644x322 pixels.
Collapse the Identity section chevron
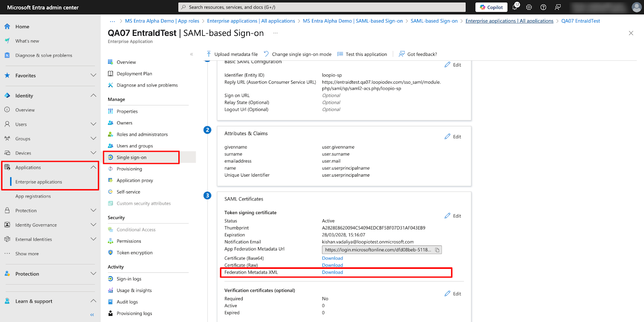coord(93,95)
